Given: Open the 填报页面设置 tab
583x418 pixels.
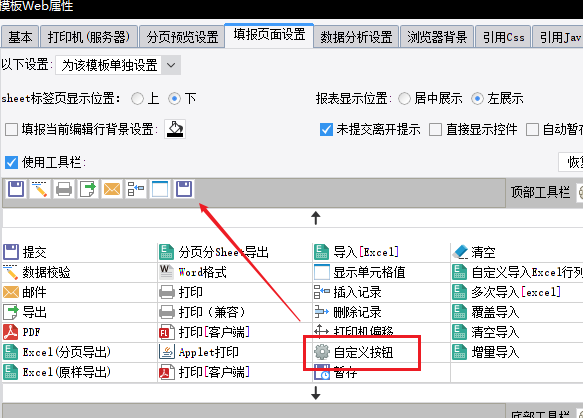Looking at the screenshot, I should point(269,35).
